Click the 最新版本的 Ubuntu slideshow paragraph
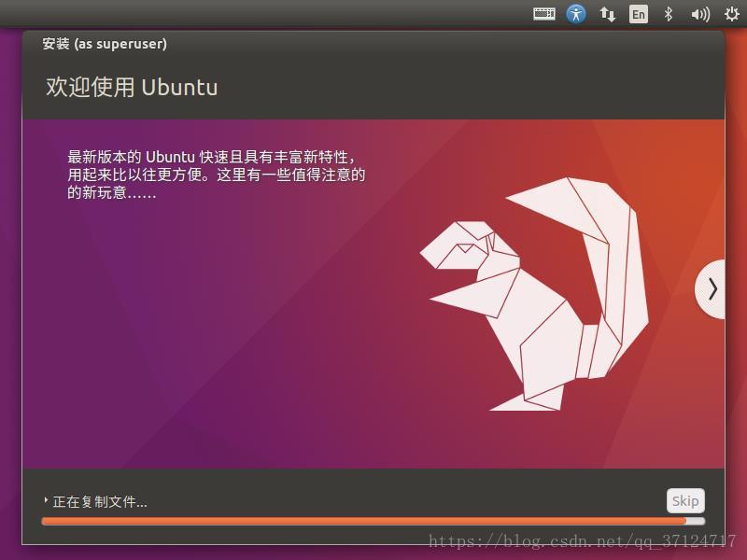 pyautogui.click(x=217, y=175)
